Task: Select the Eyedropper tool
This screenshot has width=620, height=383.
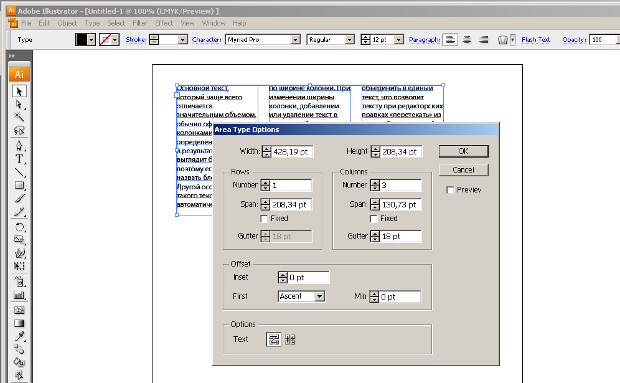Action: point(19,336)
